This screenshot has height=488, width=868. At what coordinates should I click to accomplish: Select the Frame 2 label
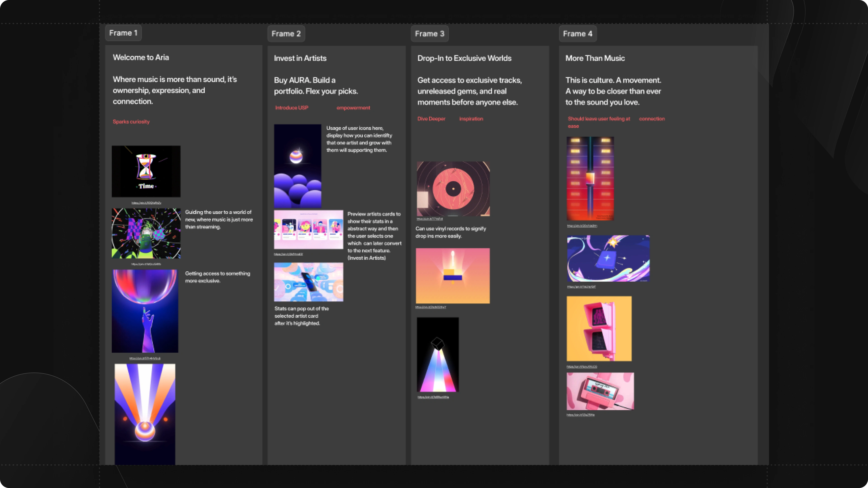[286, 34]
